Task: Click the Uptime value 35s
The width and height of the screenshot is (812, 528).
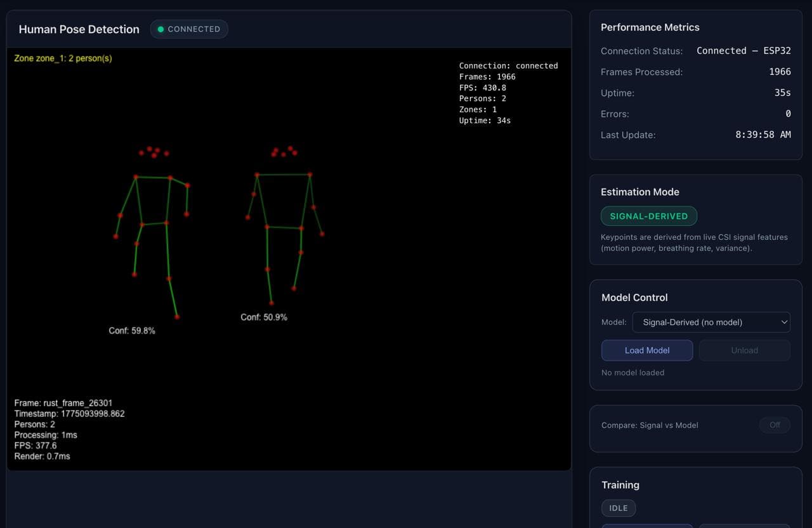Action: [x=783, y=93]
